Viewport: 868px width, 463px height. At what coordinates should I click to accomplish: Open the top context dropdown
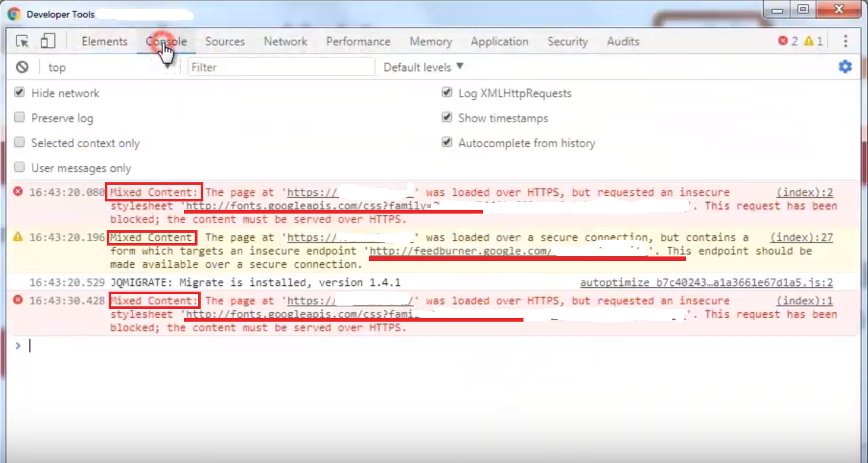coord(110,67)
